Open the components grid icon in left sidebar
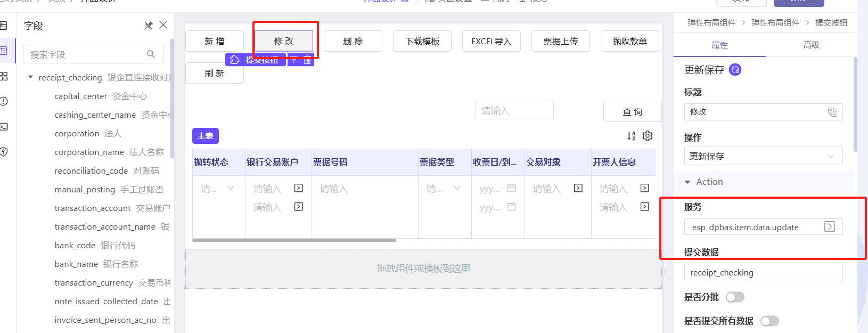The width and height of the screenshot is (868, 333). [4, 76]
